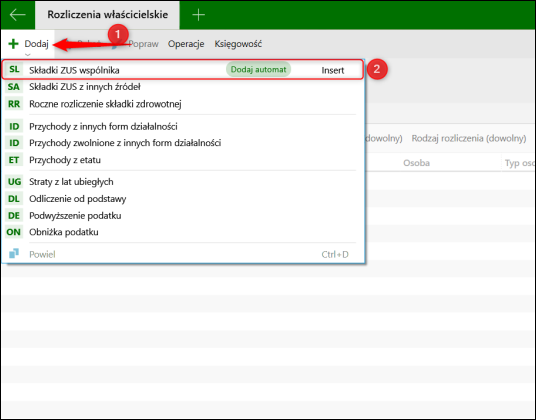
Task: Open the Operacje menu
Action: tap(186, 44)
